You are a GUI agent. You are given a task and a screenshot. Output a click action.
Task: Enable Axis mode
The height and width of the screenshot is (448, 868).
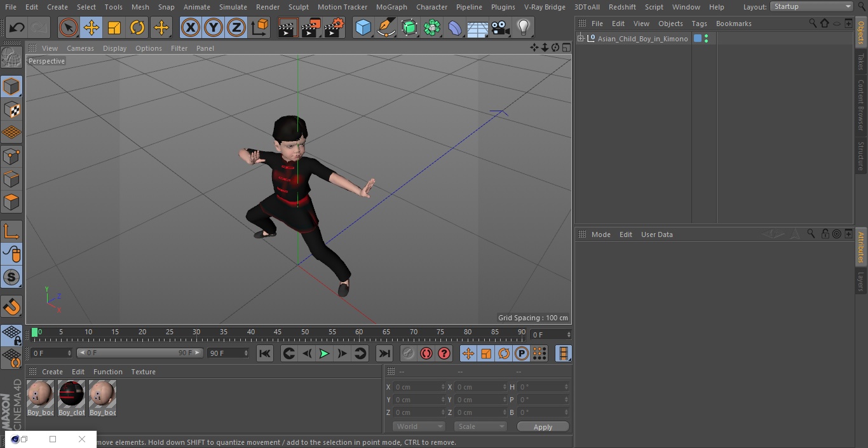coord(11,231)
